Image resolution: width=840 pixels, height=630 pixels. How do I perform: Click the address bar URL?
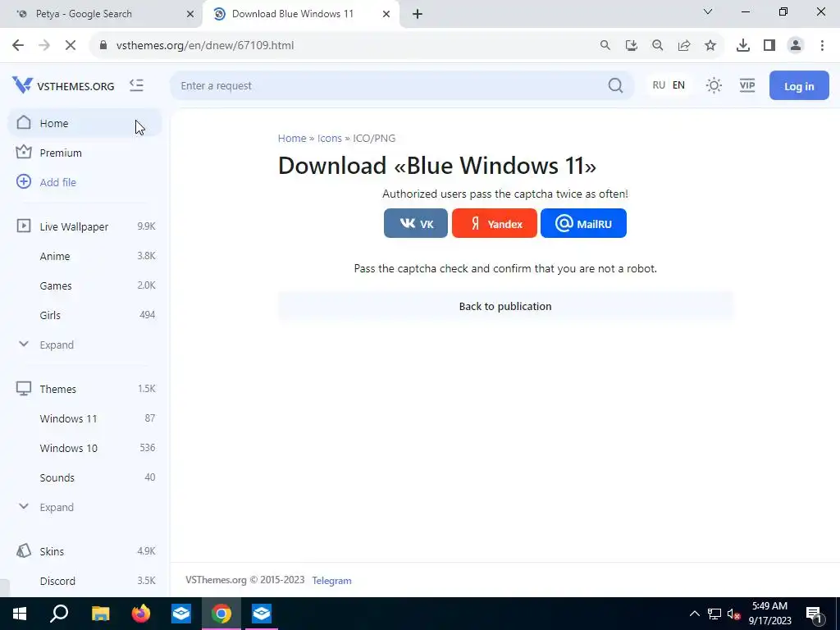205,46
